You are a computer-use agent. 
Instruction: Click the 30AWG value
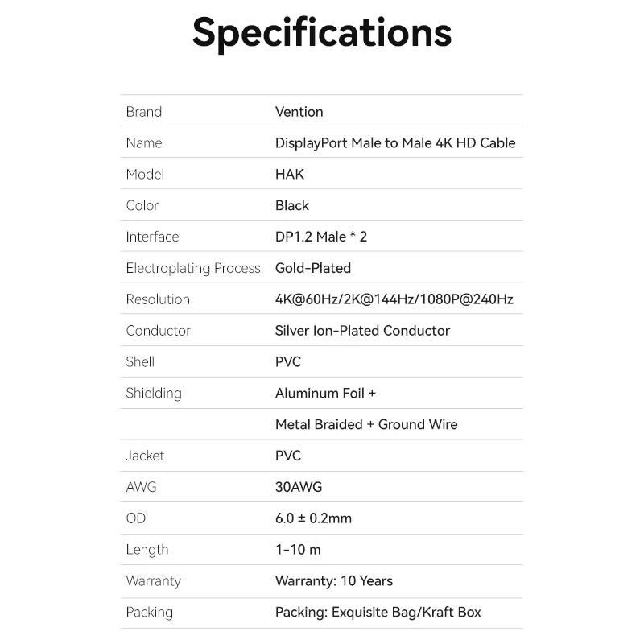pyautogui.click(x=299, y=487)
